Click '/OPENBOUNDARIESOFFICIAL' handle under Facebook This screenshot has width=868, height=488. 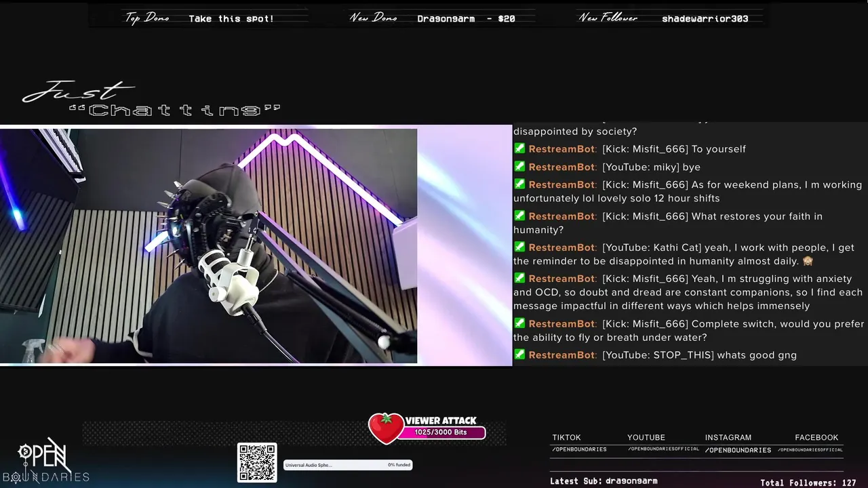click(x=810, y=449)
